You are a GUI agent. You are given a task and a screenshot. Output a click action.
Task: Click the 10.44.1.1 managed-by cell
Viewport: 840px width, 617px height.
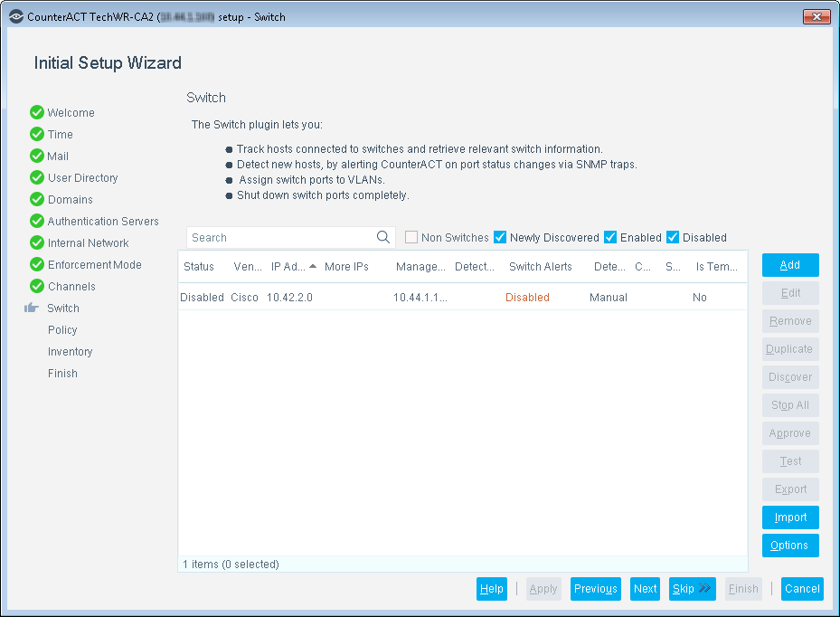pyautogui.click(x=420, y=297)
